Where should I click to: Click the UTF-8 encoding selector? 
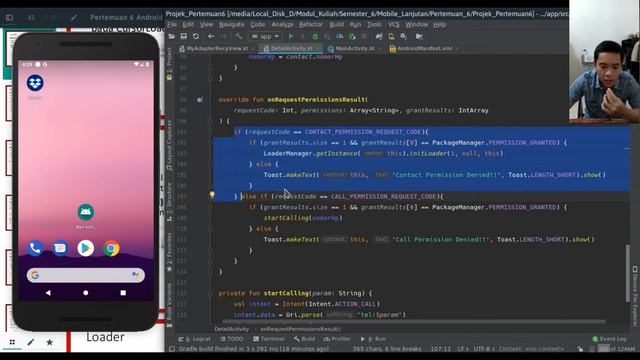484,349
